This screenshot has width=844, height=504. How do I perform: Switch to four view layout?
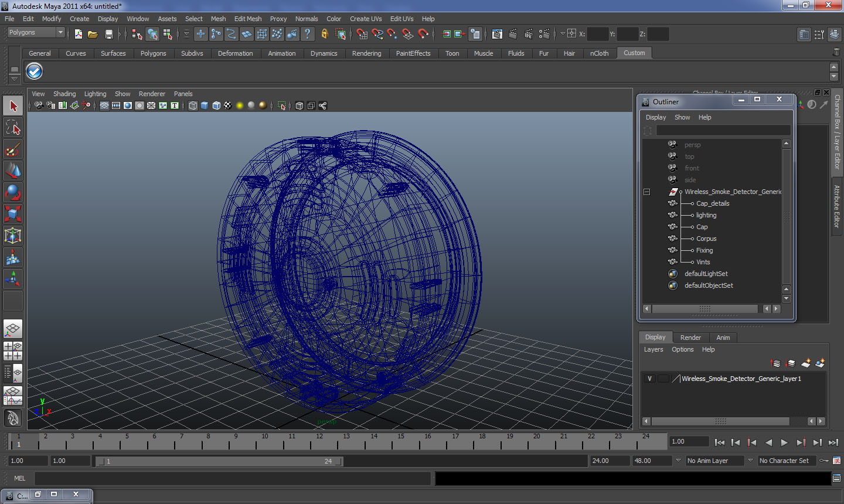click(13, 351)
